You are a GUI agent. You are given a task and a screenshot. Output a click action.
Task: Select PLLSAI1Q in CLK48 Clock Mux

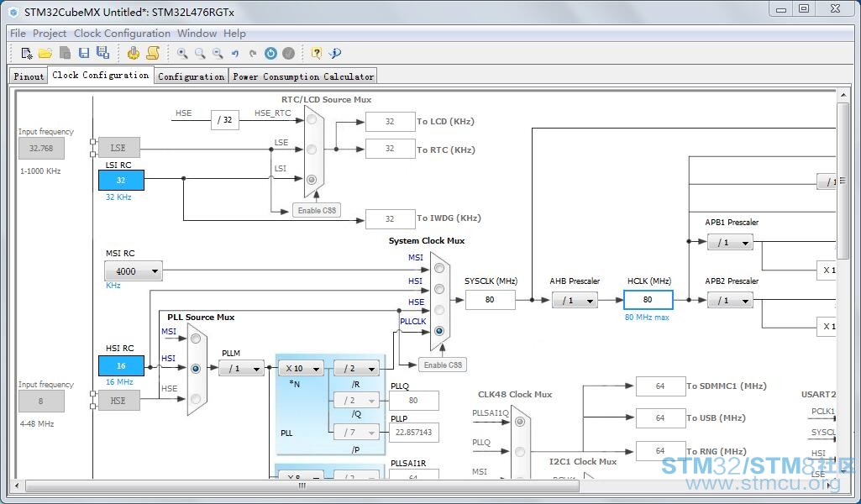(x=520, y=422)
